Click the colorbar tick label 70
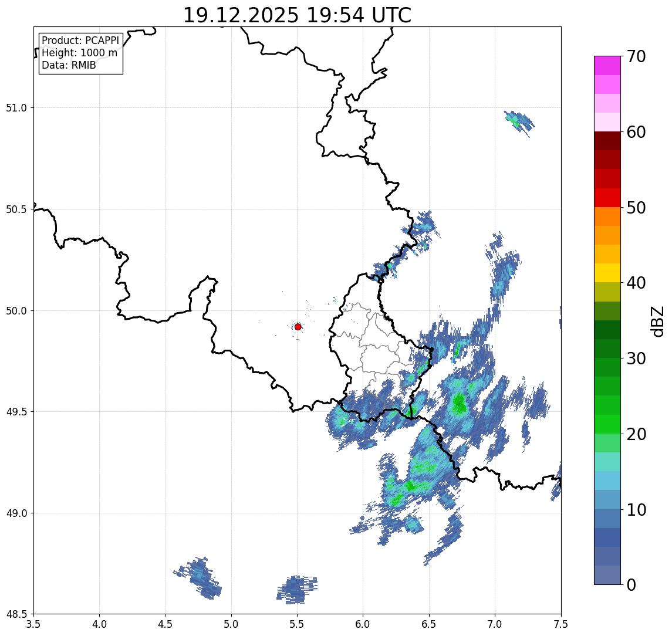This screenshot has width=672, height=636. (x=636, y=56)
